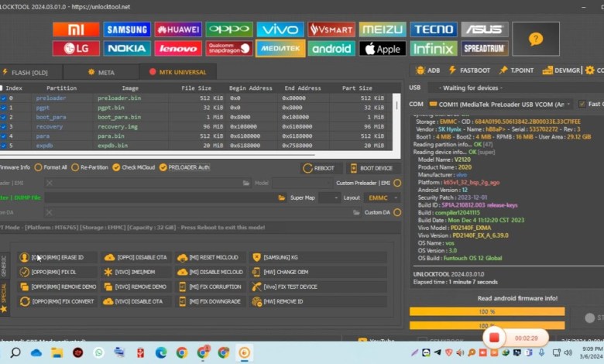The height and width of the screenshot is (364, 604).
Task: Click [OPPO|RMX] ERASE ID button
Action: (x=57, y=257)
